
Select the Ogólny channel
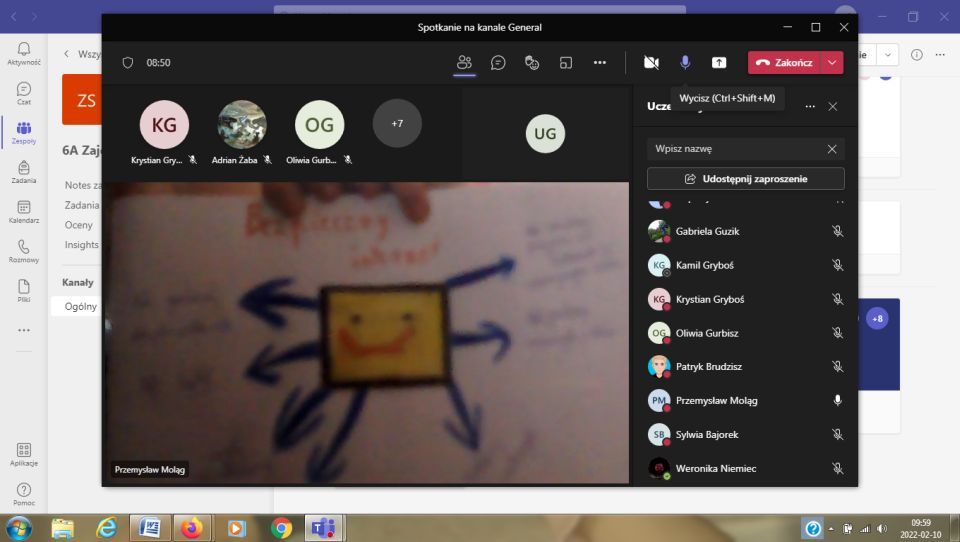click(x=80, y=306)
